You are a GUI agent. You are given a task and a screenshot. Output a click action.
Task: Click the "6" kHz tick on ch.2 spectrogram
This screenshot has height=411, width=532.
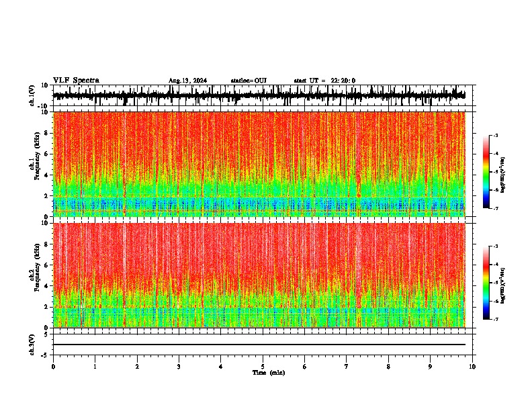click(x=46, y=265)
